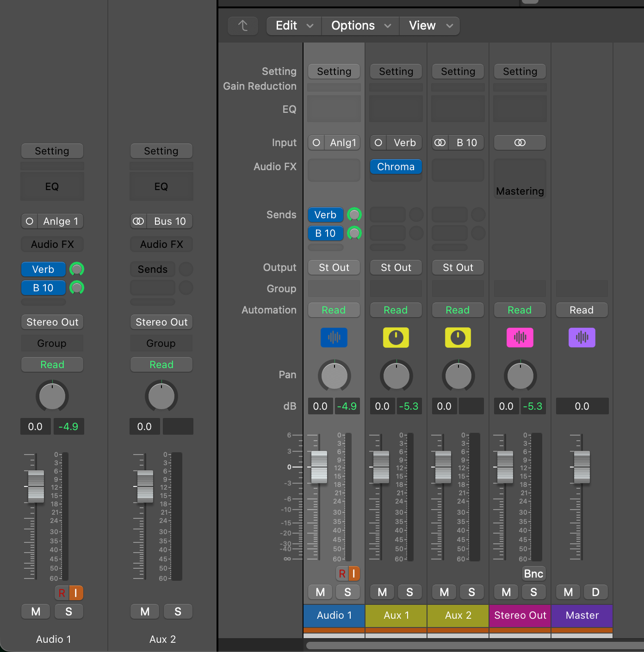Solo the Aux 1 channel strip
This screenshot has height=652, width=644.
coord(410,592)
